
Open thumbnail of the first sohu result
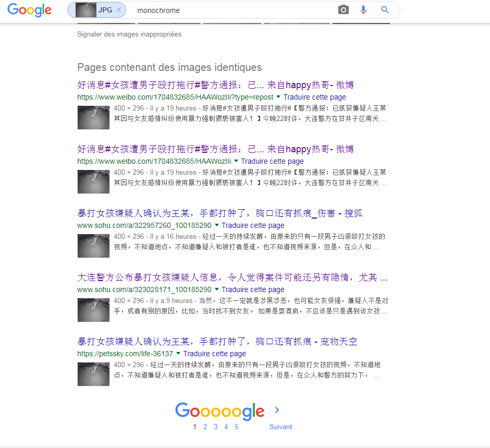pos(93,246)
